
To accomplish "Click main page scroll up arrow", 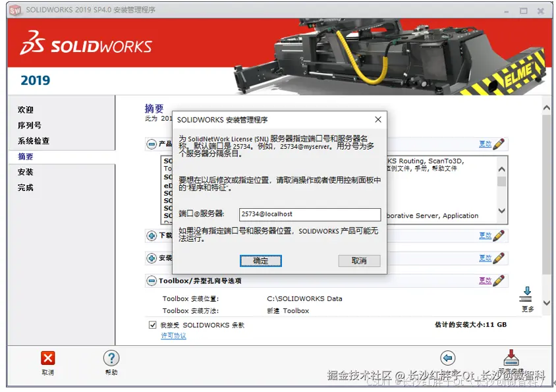I will point(547,108).
